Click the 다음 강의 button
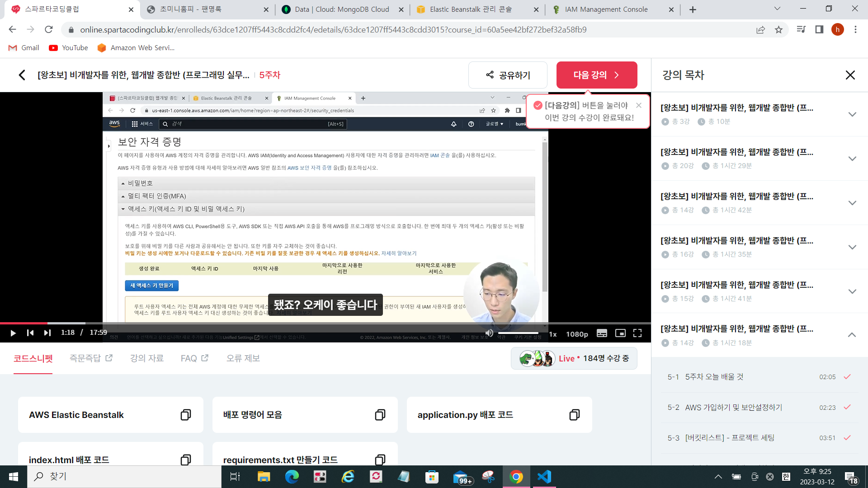This screenshot has width=868, height=488. coord(597,75)
